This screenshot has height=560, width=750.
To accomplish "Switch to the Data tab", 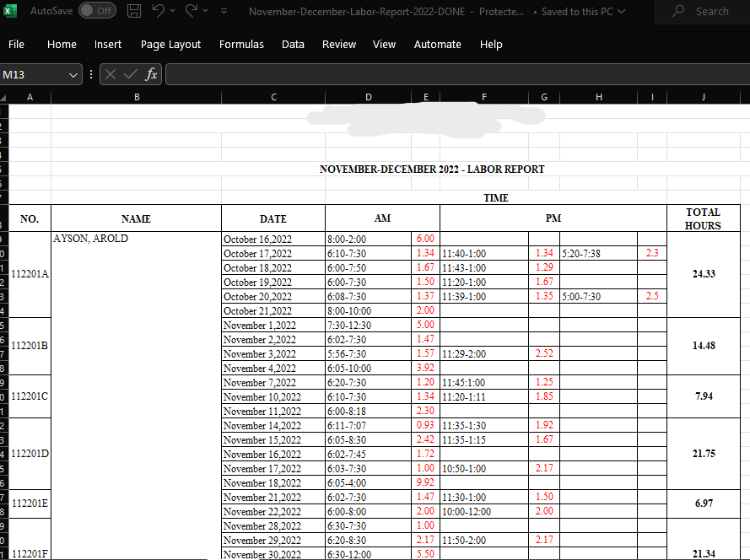I will 293,45.
